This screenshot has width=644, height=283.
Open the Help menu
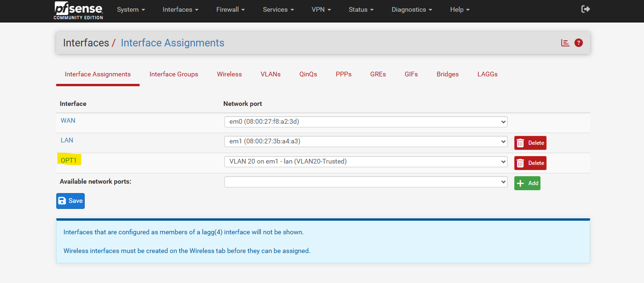coord(459,9)
